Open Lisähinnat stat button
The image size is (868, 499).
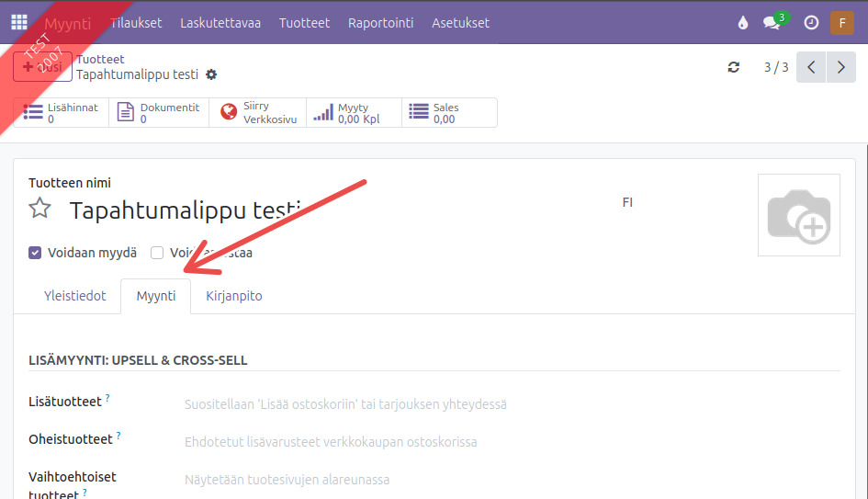[x=62, y=113]
